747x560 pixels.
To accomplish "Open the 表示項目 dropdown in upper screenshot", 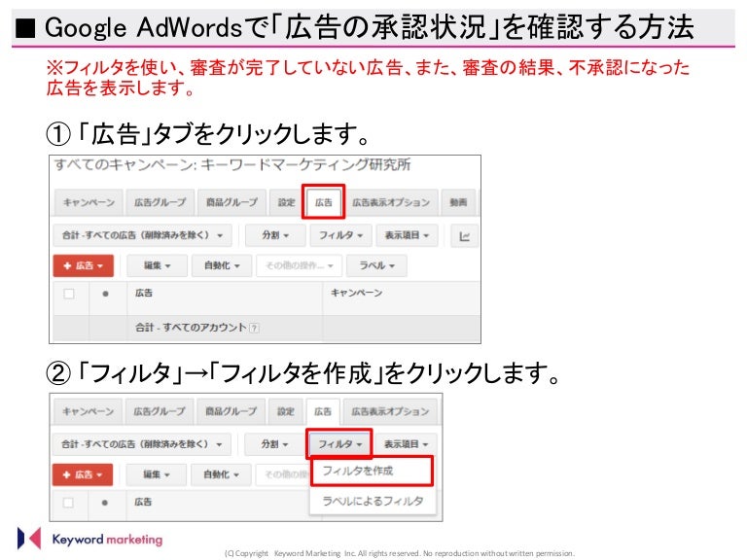I will (407, 235).
